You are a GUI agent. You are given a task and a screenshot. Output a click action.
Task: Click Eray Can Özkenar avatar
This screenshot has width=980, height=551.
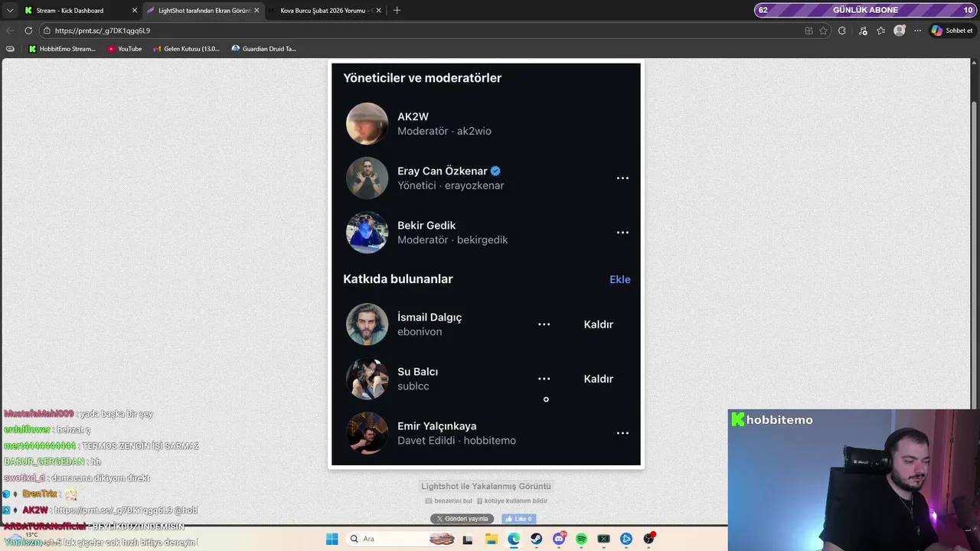tap(367, 178)
